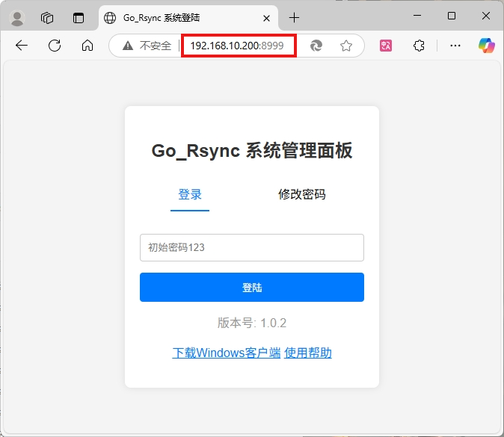View site info via 不安全 warning
Image resolution: width=504 pixels, height=437 pixels.
point(147,46)
